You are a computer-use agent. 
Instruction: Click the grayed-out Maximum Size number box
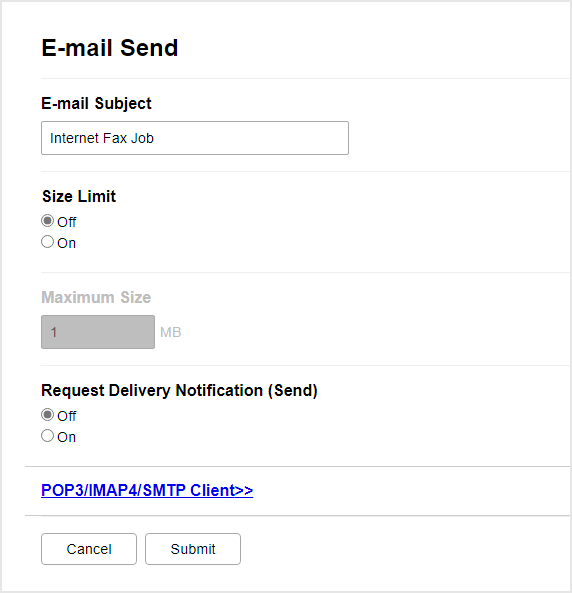click(x=98, y=332)
